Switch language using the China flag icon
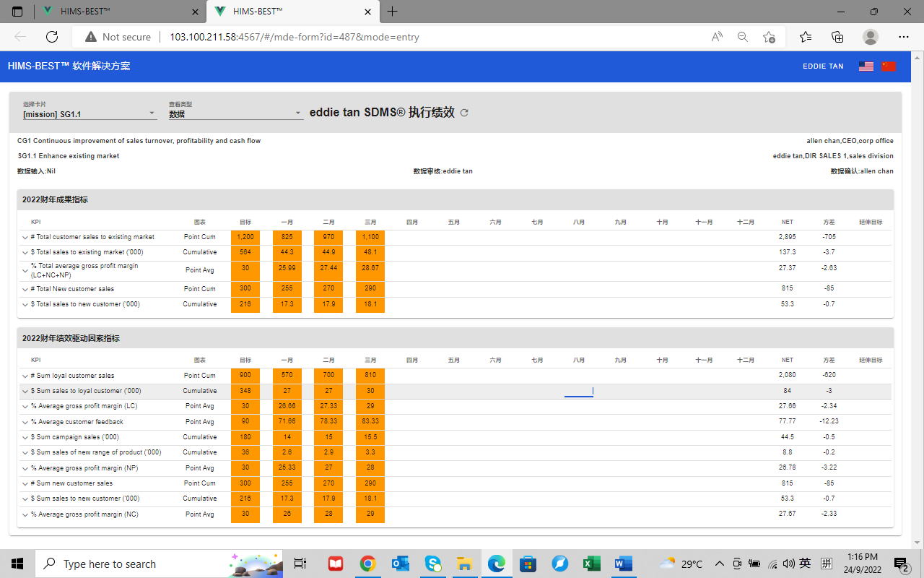The image size is (924, 578). 889,66
